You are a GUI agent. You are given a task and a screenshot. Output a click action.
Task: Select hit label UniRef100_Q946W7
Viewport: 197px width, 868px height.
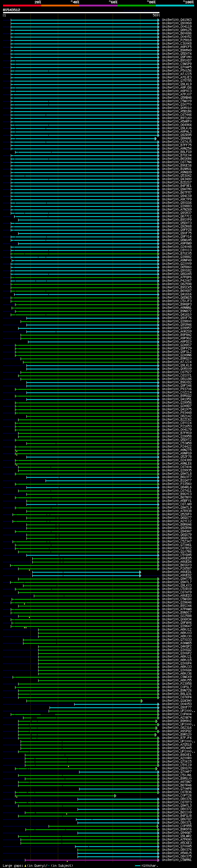tap(176, 833)
